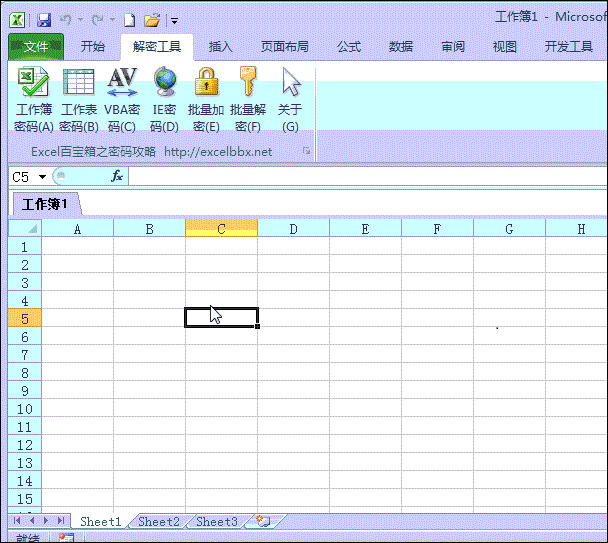
Task: Go to first sheet navigation arrow
Action: tap(17, 521)
